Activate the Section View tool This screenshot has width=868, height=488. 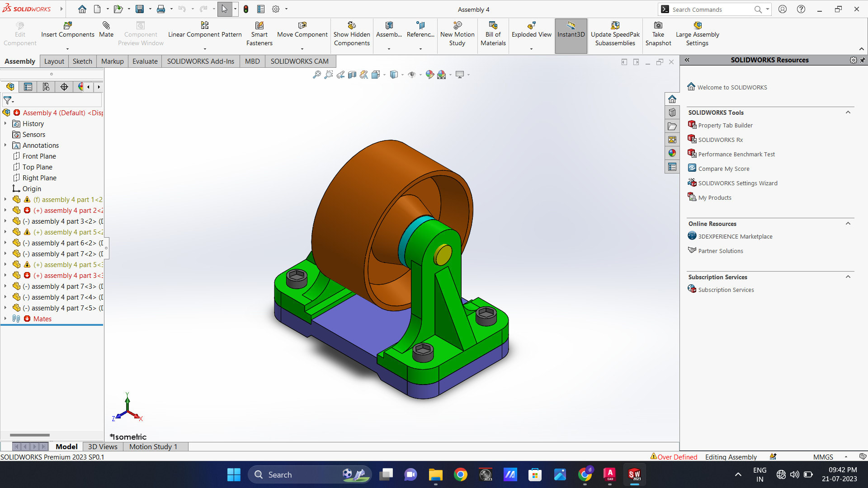[x=352, y=75]
